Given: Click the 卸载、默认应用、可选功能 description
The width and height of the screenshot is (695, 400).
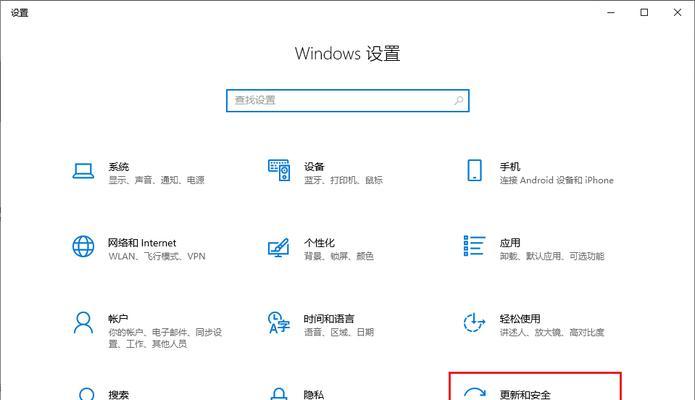Looking at the screenshot, I should 552,256.
